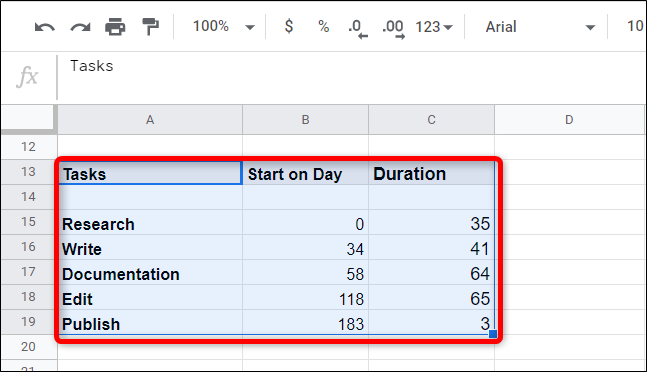Open the 100% zoom dropdown
Image resolution: width=647 pixels, height=372 pixels.
pos(224,27)
